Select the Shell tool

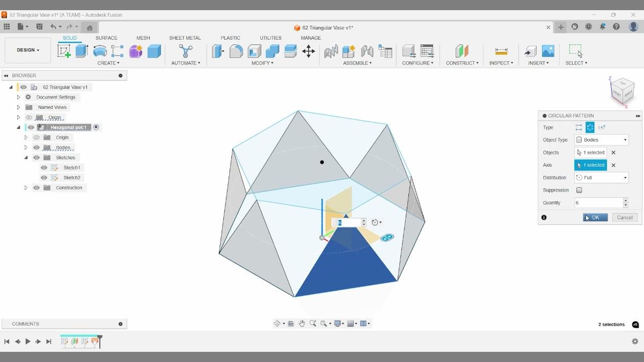coord(254,51)
